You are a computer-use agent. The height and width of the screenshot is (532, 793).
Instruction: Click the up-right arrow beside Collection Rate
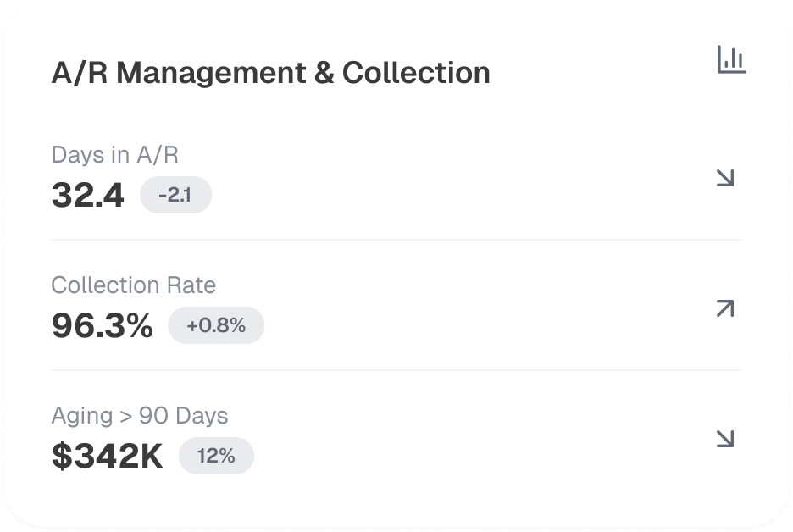point(724,308)
